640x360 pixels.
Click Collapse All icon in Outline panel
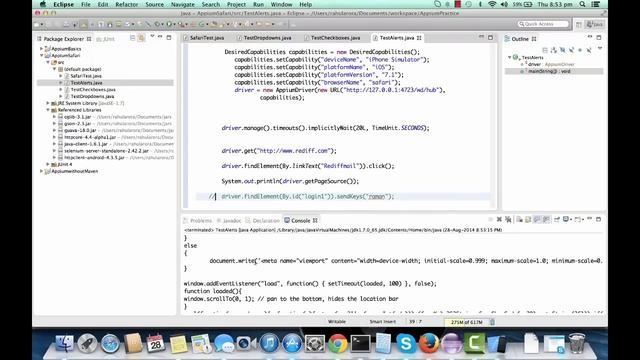[545, 50]
